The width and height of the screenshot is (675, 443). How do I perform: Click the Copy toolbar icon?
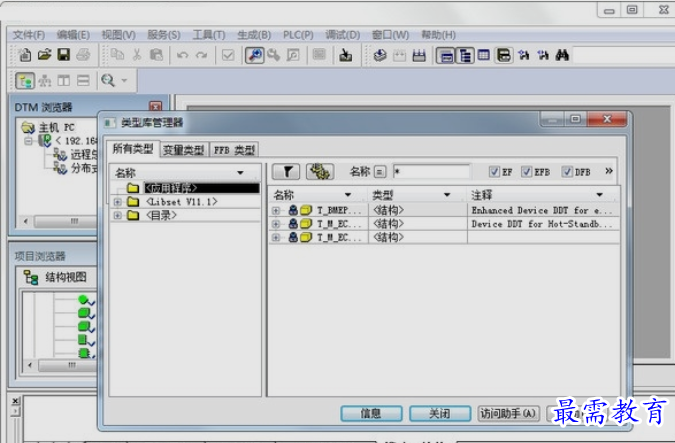[117, 55]
